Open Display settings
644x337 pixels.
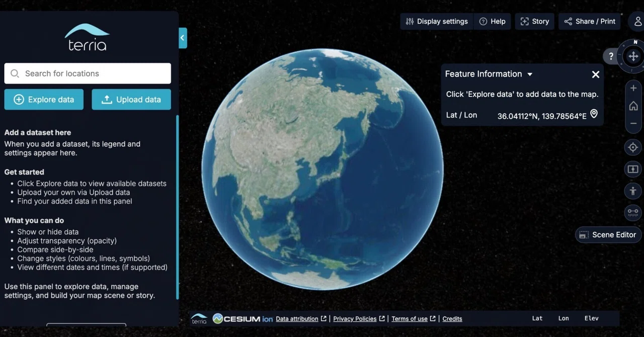pyautogui.click(x=437, y=21)
